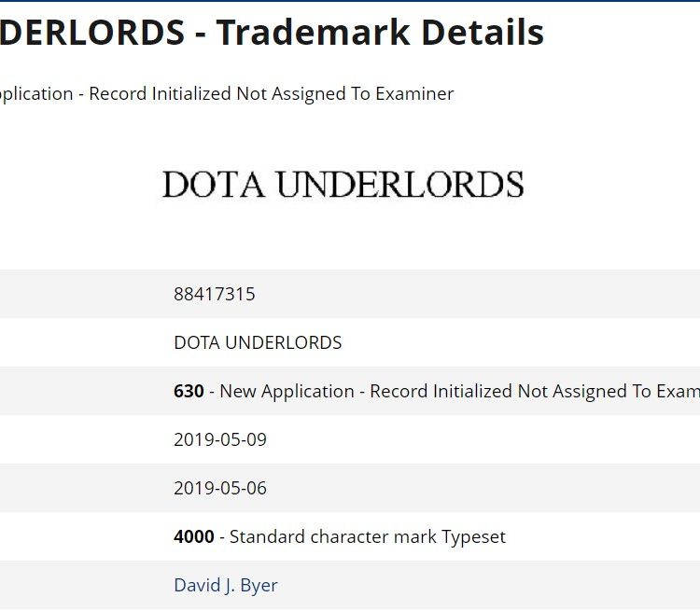Click the bold status code 630
Viewport: 700px width, 611px height.
(x=189, y=392)
